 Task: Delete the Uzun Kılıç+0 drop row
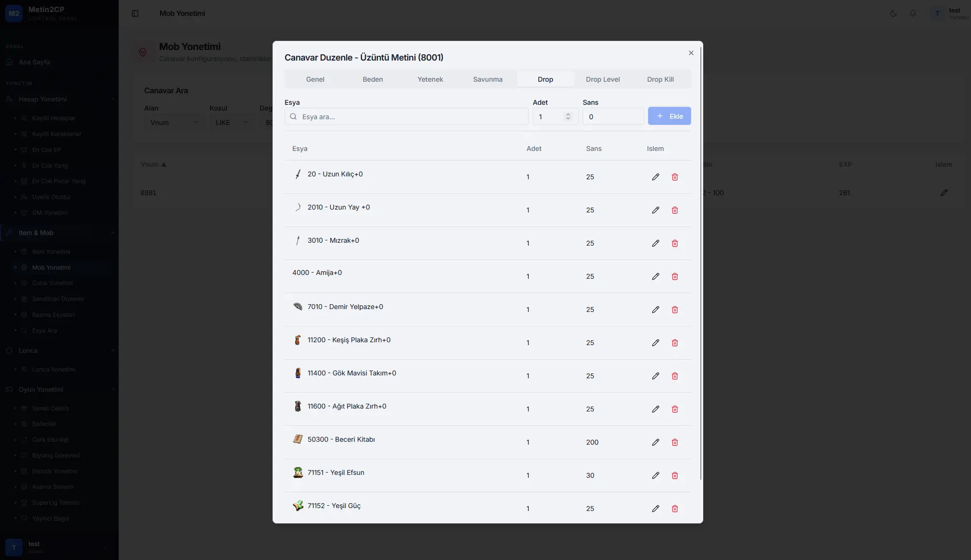[x=674, y=177]
